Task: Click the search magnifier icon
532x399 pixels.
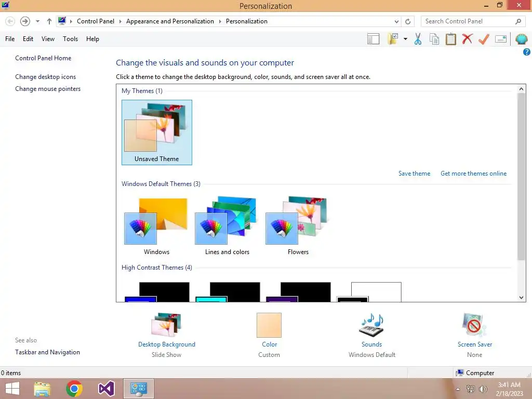Action: point(518,21)
